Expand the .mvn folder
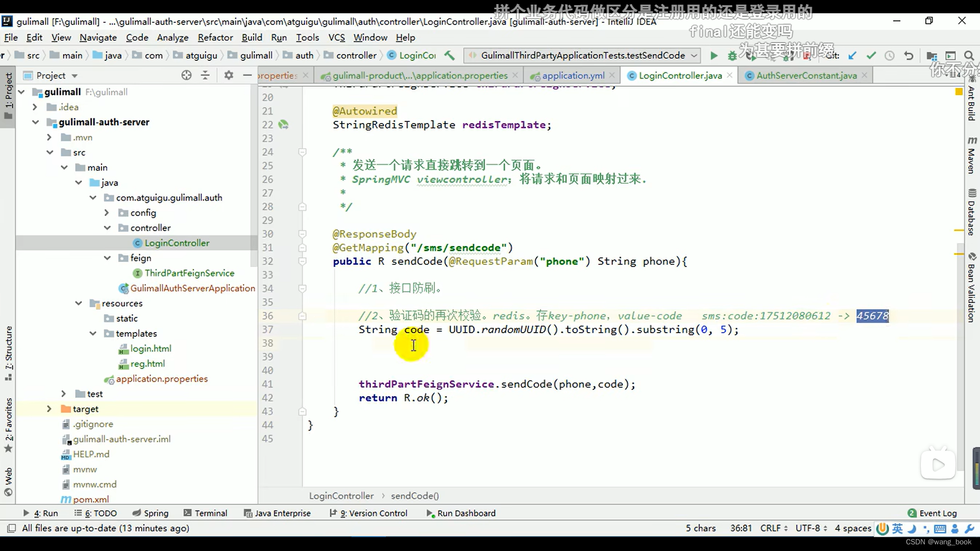 pos(49,137)
